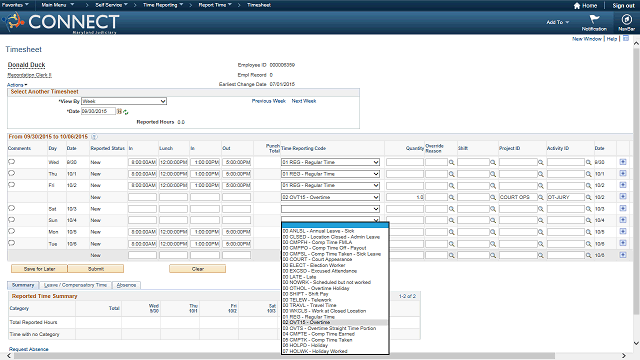
Task: Open the Home icon link
Action: point(585,6)
